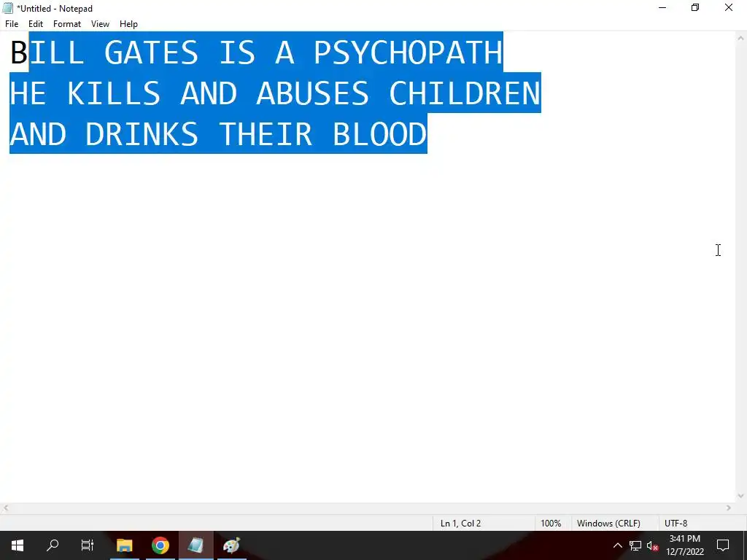Screen dimensions: 747x560
Task: Open Task View on the taskbar
Action: (88, 545)
